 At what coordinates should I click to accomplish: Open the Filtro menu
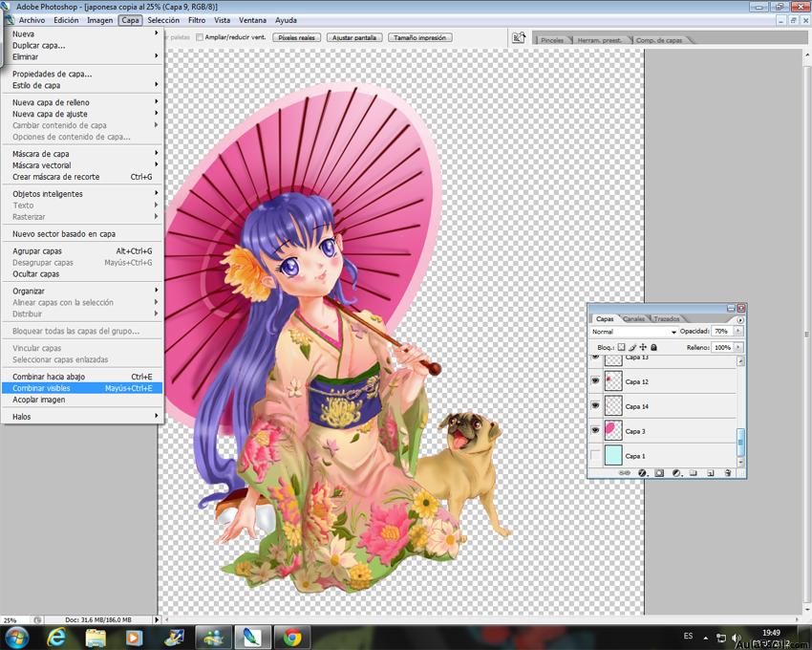(197, 20)
